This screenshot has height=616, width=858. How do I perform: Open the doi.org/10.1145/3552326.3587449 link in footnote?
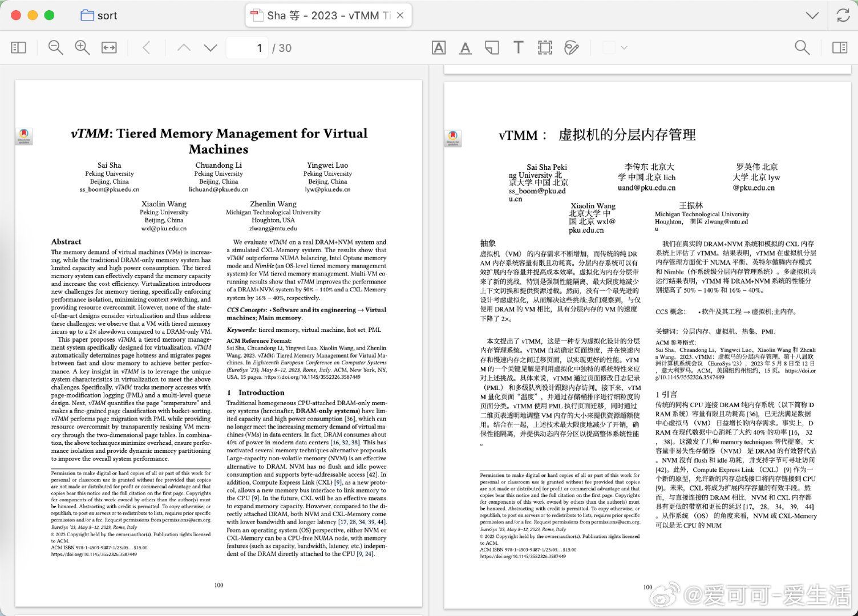[x=94, y=554]
